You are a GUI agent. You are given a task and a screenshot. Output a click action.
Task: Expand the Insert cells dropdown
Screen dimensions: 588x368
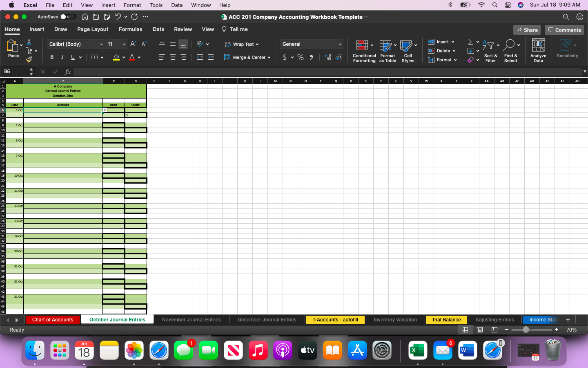453,42
